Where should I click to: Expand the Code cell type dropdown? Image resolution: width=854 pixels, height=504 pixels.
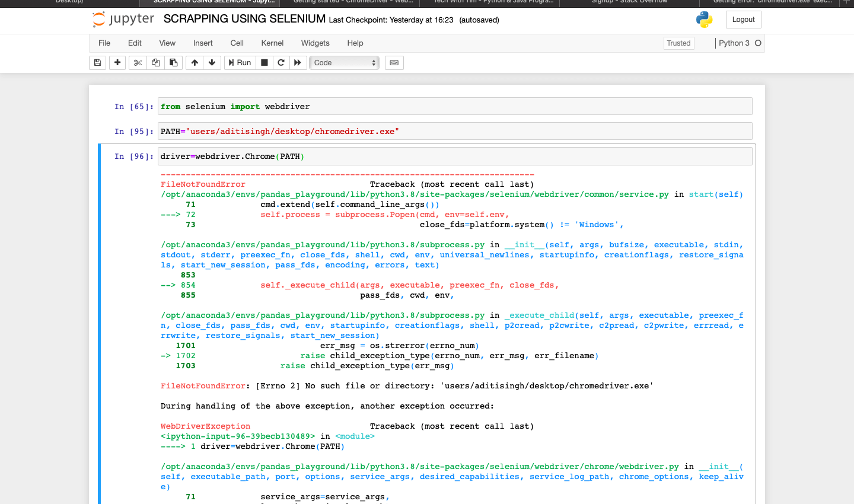tap(345, 63)
